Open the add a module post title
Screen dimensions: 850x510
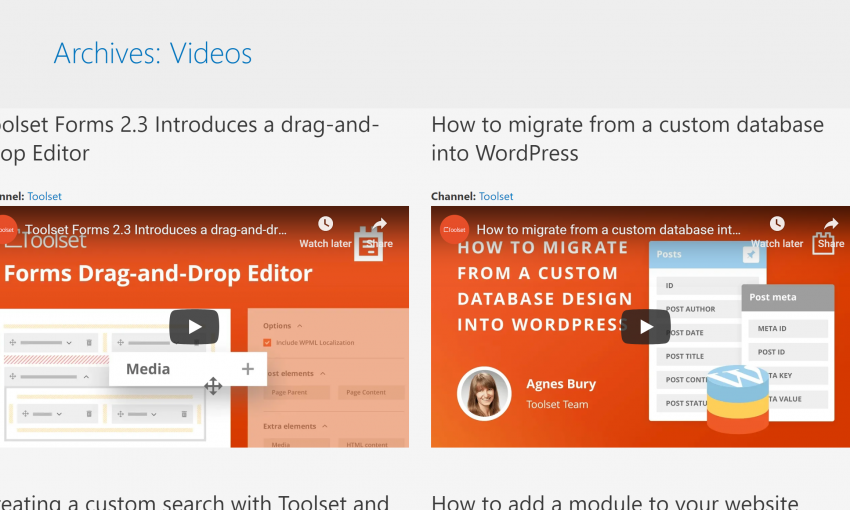click(x=615, y=502)
